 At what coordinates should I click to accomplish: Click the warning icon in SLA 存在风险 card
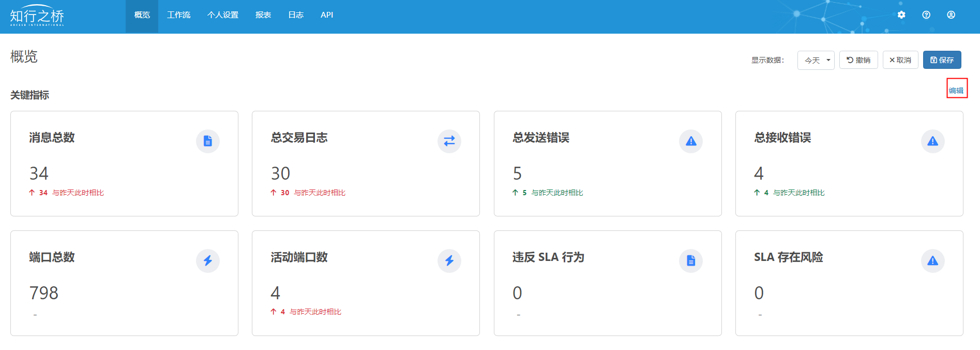tap(933, 260)
